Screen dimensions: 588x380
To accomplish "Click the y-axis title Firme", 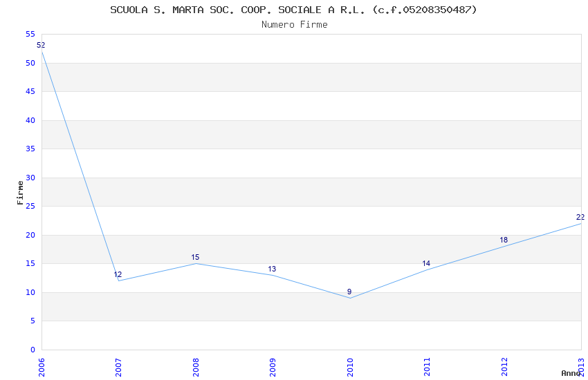I will (20, 193).
